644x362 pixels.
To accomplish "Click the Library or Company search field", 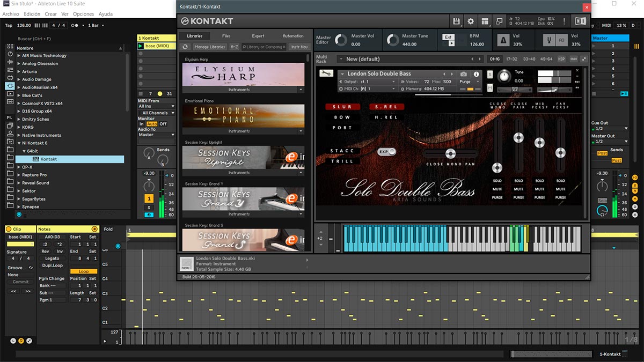I will click(x=264, y=47).
